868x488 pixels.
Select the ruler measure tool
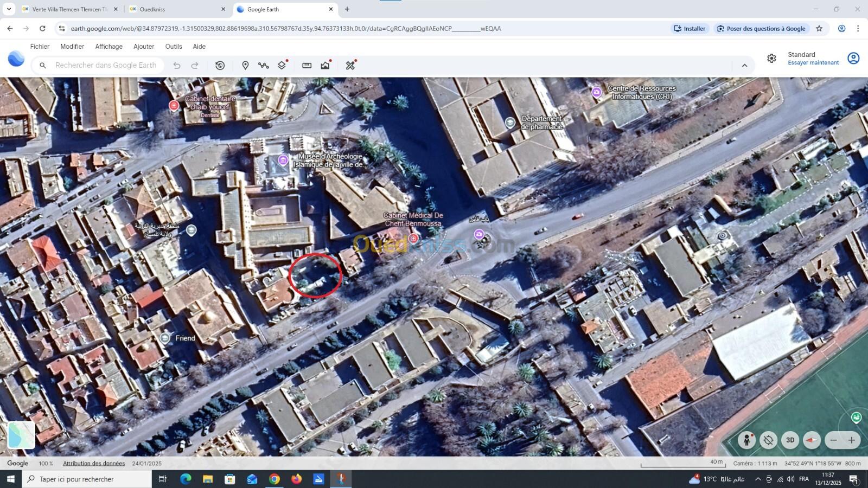(307, 66)
